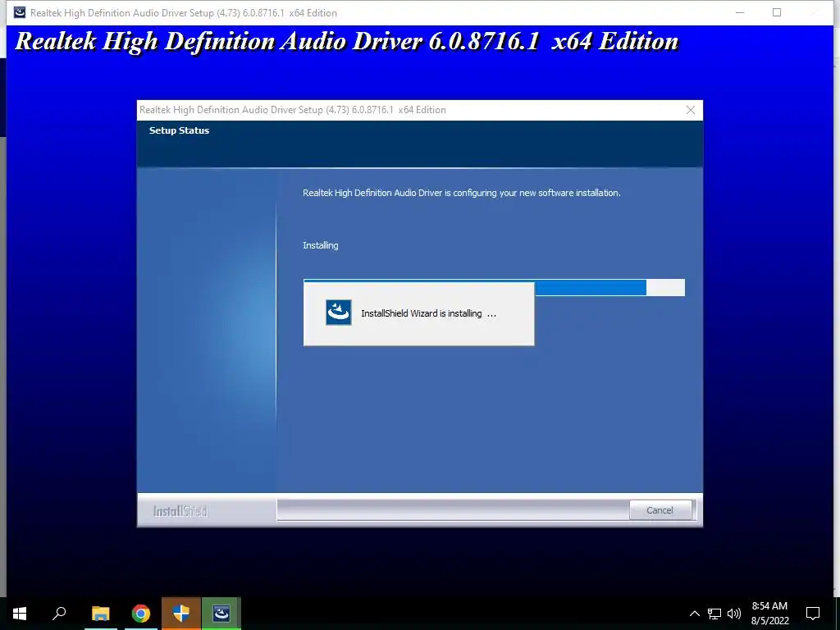Click the large Realtek driver banner title

347,41
